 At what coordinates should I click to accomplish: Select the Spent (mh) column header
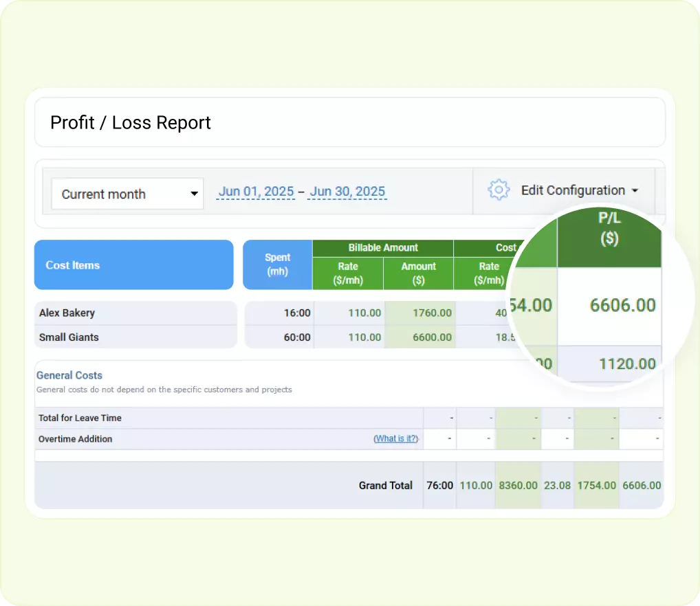pos(276,265)
